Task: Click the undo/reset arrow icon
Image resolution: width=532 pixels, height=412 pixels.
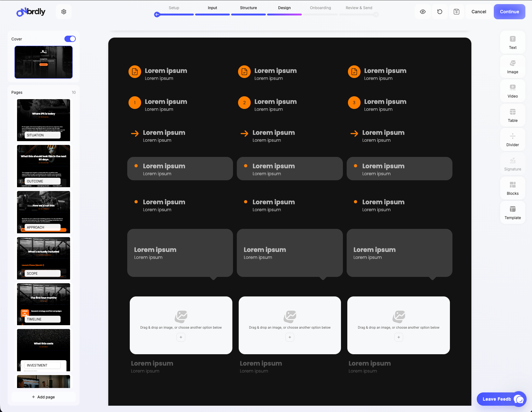Action: [x=439, y=12]
